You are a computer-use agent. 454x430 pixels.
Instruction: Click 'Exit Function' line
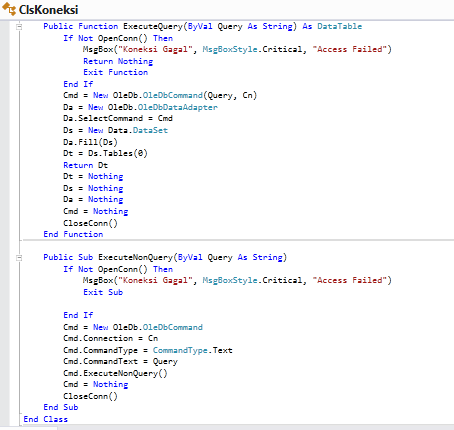116,72
